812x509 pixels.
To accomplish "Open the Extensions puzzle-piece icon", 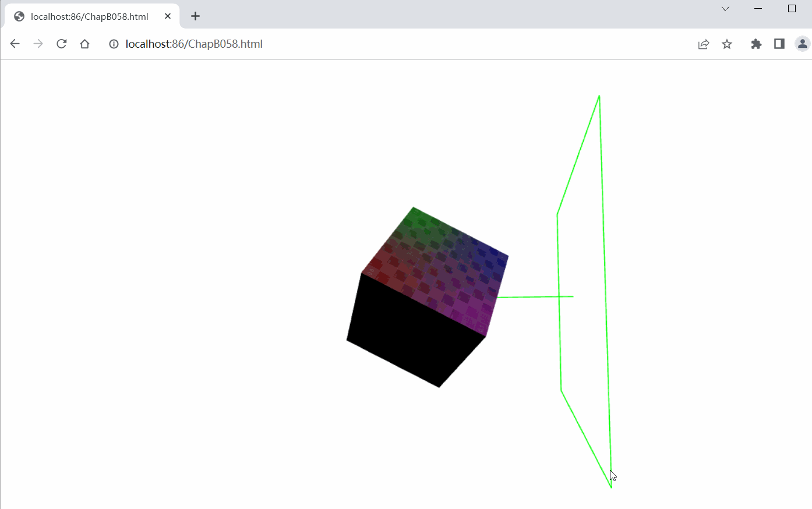I will coord(755,44).
